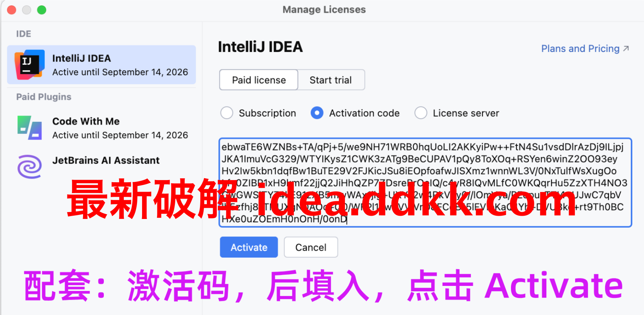This screenshot has width=644, height=315.
Task: Select the Subscription radio button
Action: click(227, 113)
